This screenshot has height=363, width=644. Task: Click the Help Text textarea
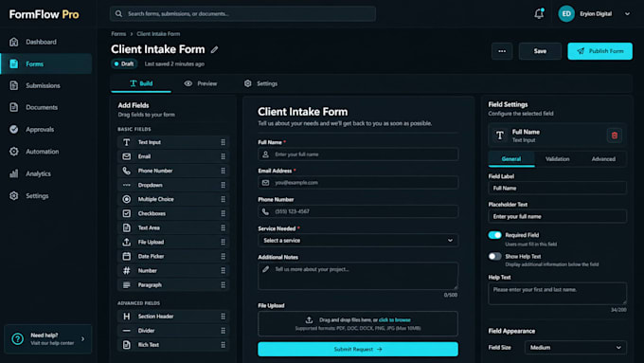tap(557, 293)
